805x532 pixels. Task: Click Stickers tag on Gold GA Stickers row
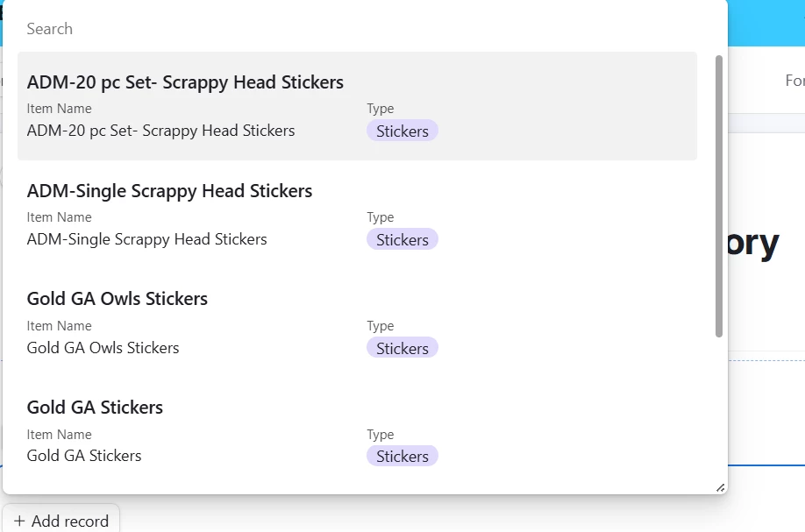(402, 456)
